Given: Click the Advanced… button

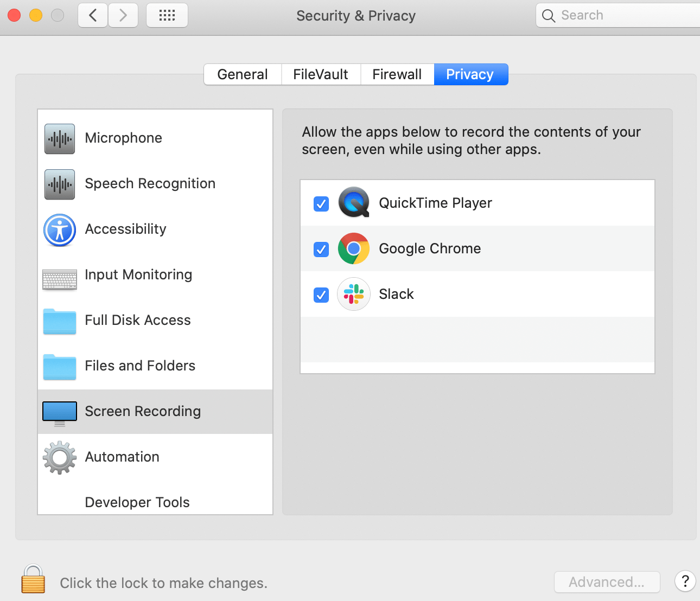Looking at the screenshot, I should point(607,582).
